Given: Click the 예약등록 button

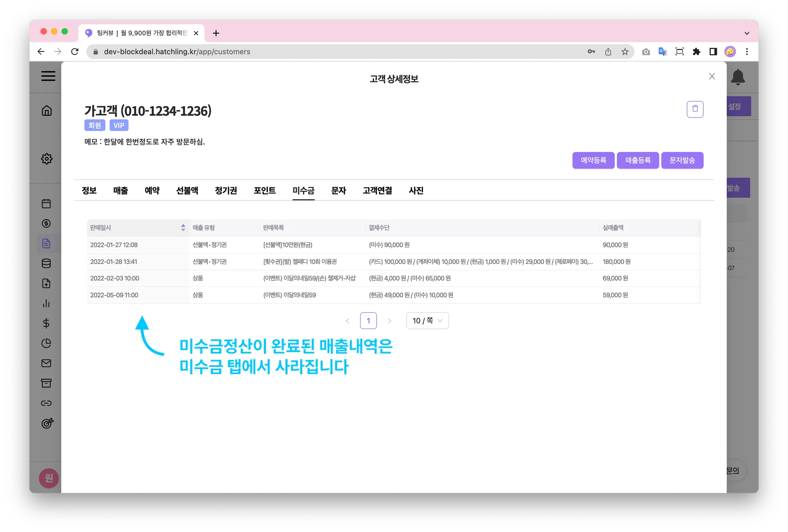Looking at the screenshot, I should point(593,160).
